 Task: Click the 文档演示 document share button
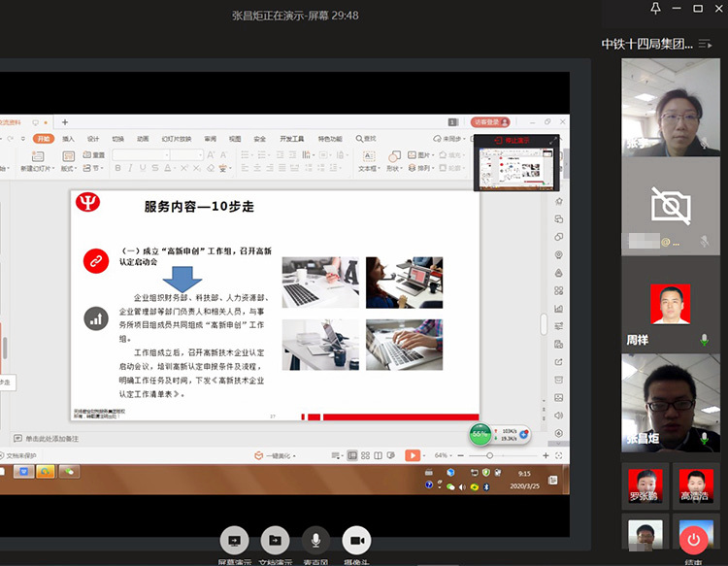click(x=275, y=540)
